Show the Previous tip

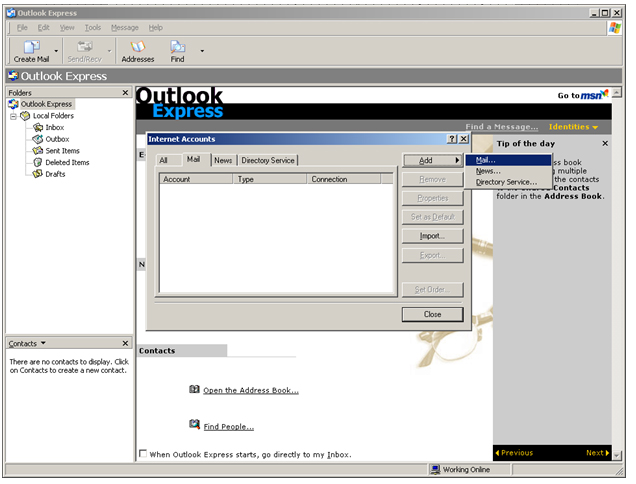click(x=514, y=453)
